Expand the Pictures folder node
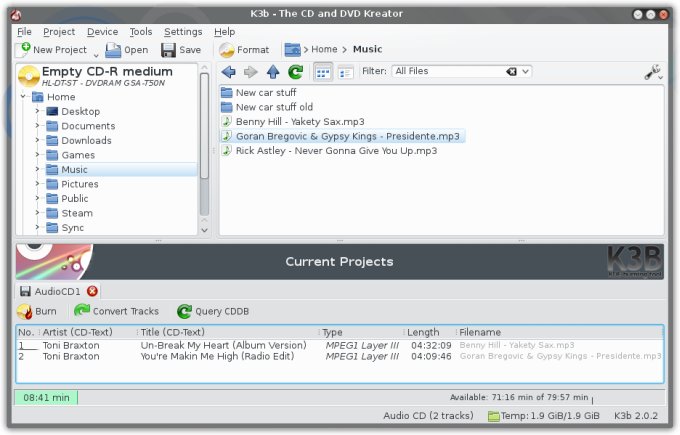 [x=37, y=184]
